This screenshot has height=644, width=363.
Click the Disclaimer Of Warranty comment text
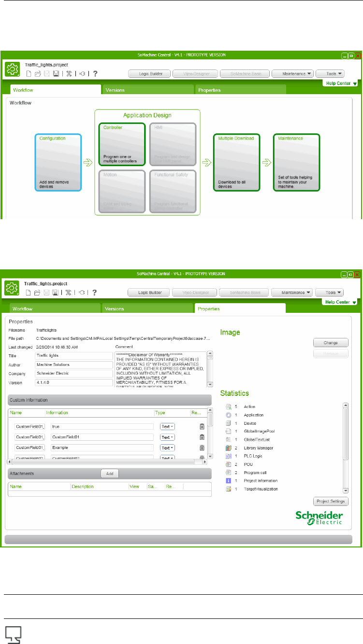pyautogui.click(x=161, y=369)
